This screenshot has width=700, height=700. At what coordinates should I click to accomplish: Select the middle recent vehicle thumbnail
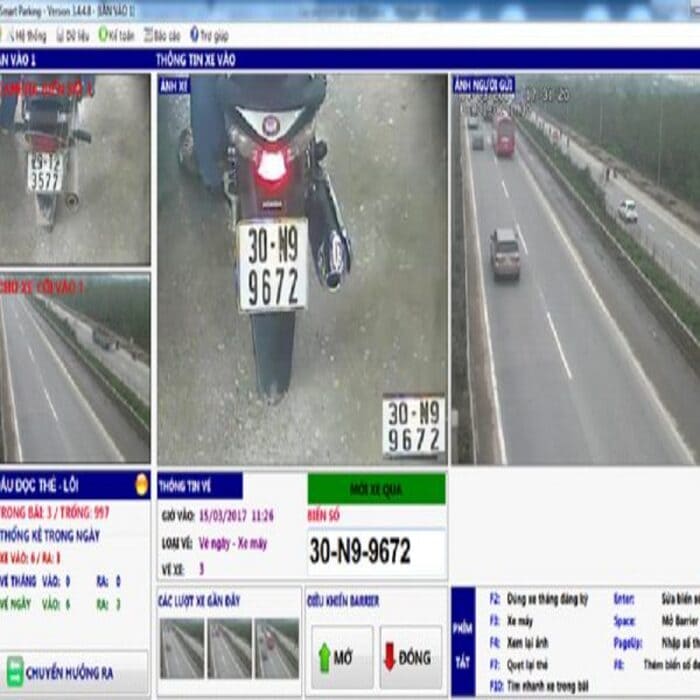coord(228,648)
